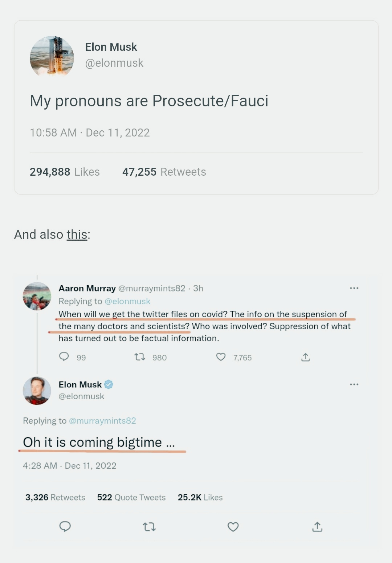Click reply icon under Aaron Murray's tweet

click(x=64, y=357)
